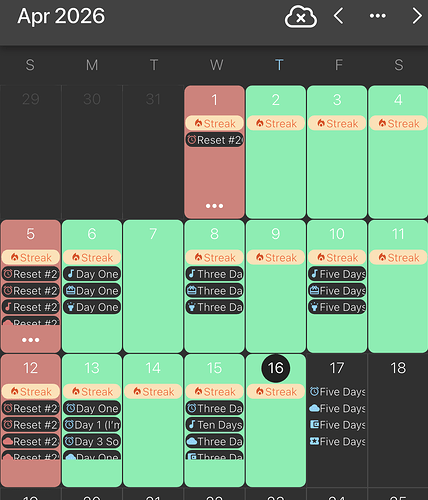Open lightbulb Five Days event on April 10
The height and width of the screenshot is (500, 428).
pos(337,307)
